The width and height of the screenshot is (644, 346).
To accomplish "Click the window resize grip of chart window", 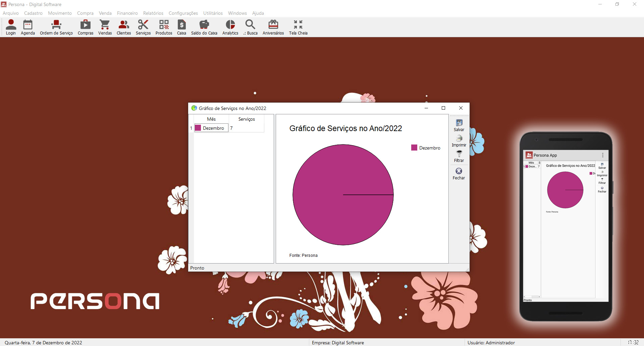I will pos(467,270).
